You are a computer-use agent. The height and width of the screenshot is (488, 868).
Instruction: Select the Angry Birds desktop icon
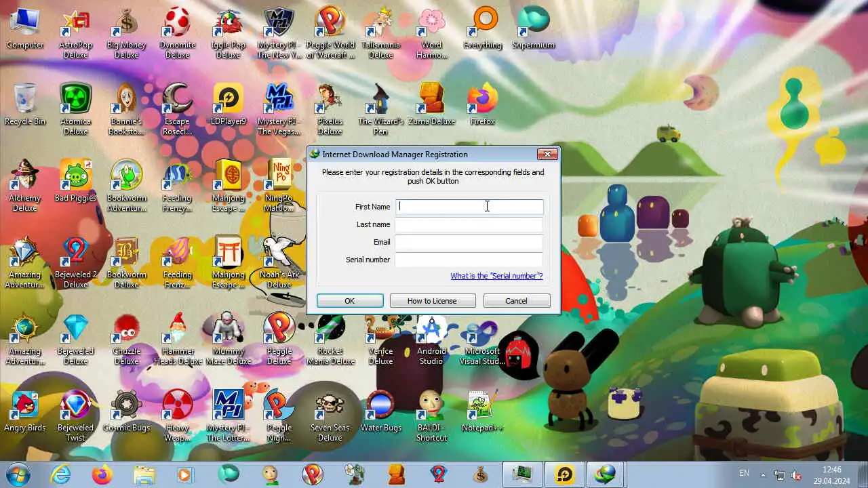pos(25,411)
